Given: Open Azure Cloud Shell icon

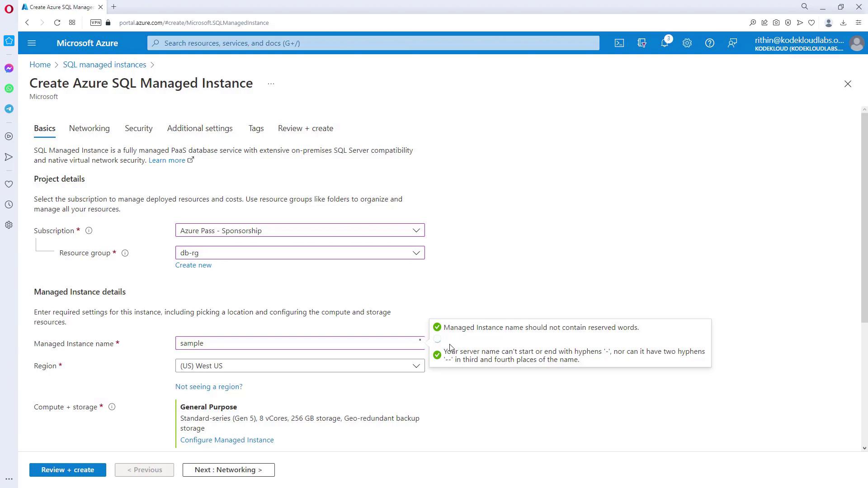Looking at the screenshot, I should pyautogui.click(x=619, y=43).
